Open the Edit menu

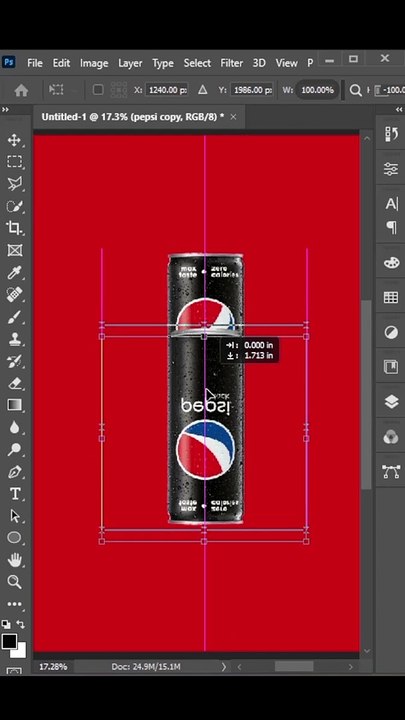61,63
